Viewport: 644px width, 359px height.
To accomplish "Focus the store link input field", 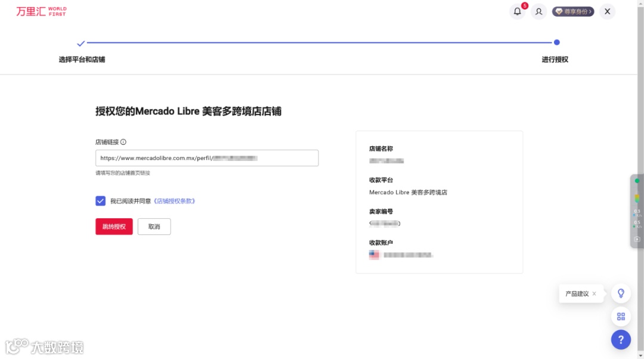I will click(x=207, y=157).
